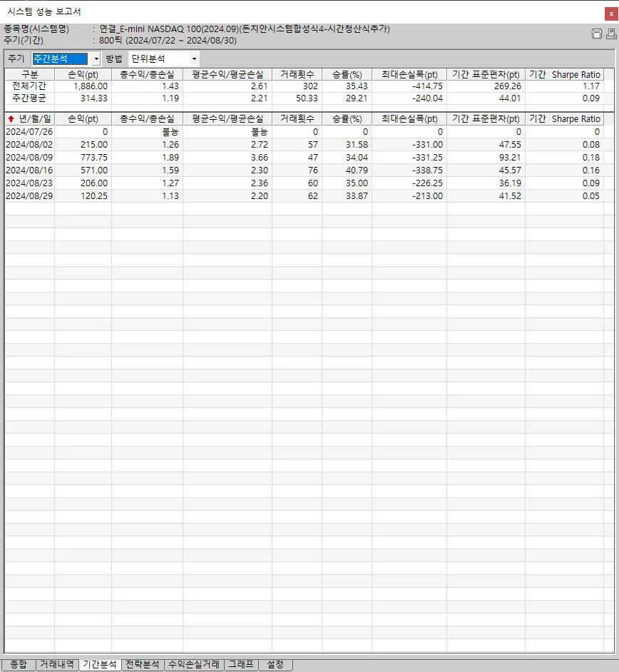Click the save report icon
Image resolution: width=619 pixels, height=672 pixels.
(597, 34)
